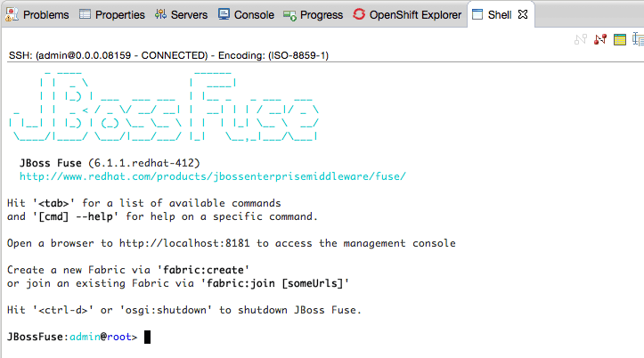
Task: Click the '<tab>' hint text
Action: tap(53, 203)
